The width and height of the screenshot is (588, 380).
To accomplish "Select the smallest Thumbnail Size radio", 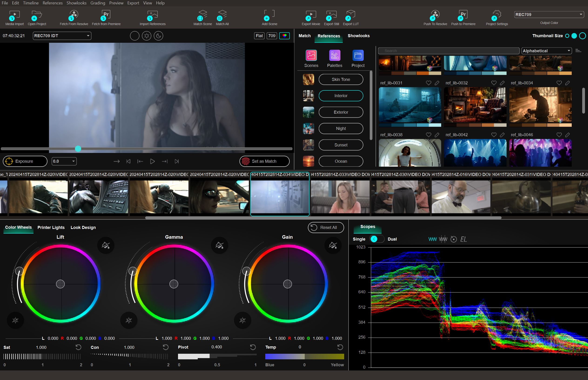I will point(567,36).
